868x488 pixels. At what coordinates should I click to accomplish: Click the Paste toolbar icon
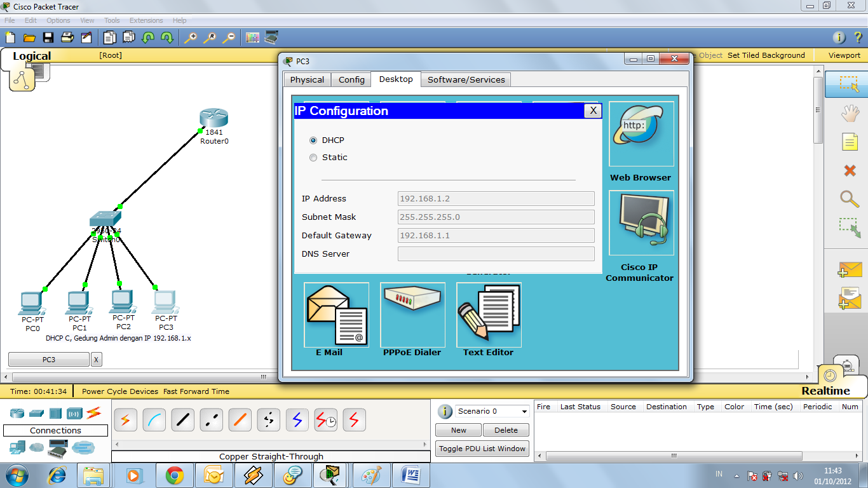pos(129,37)
